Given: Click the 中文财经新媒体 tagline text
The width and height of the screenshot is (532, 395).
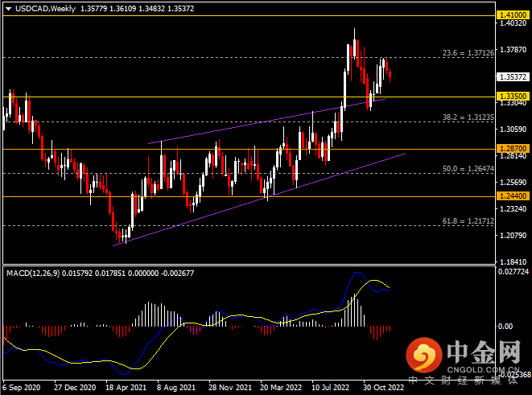Looking at the screenshot, I should [467, 381].
